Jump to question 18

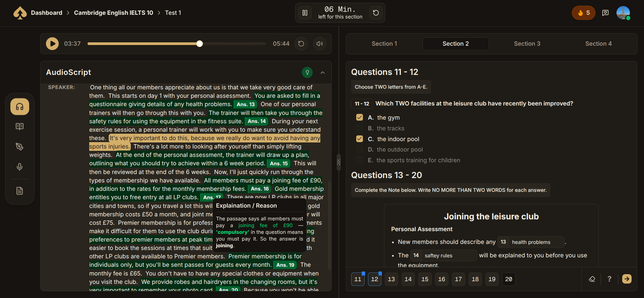[475, 279]
